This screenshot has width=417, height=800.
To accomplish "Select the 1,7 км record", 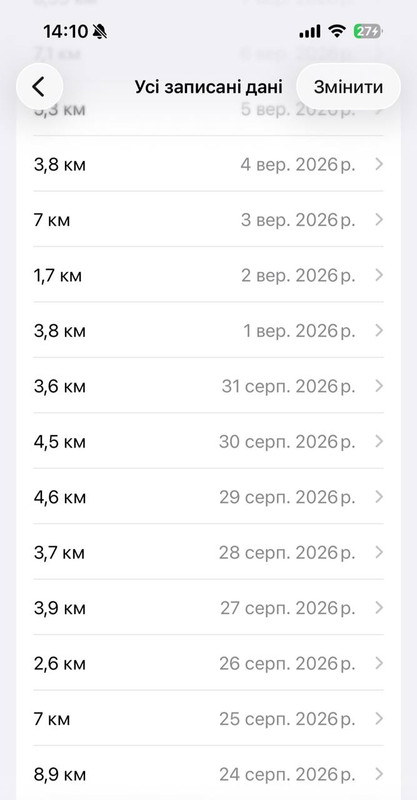I will (x=208, y=276).
